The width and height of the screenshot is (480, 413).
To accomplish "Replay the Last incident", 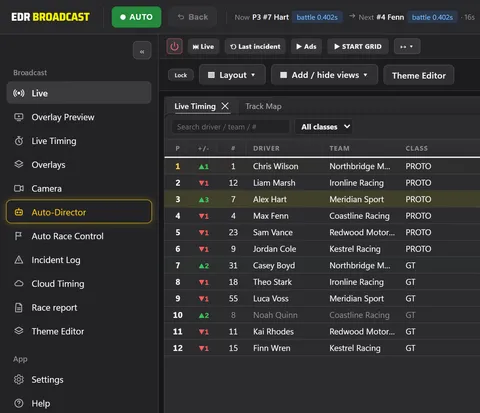I will [x=255, y=46].
